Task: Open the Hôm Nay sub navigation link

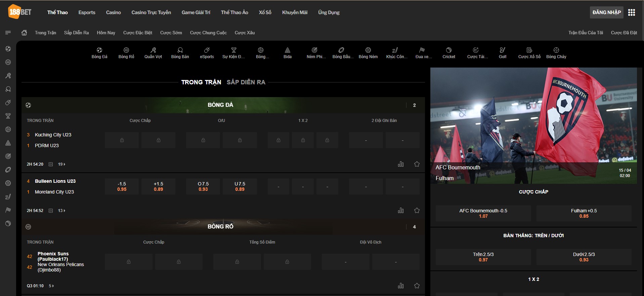Action: pos(106,33)
